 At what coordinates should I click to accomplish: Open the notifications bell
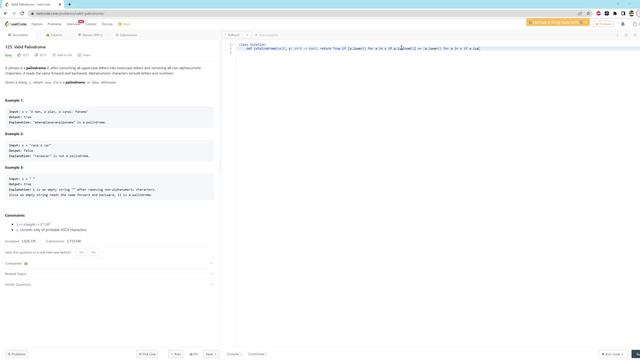[x=623, y=24]
